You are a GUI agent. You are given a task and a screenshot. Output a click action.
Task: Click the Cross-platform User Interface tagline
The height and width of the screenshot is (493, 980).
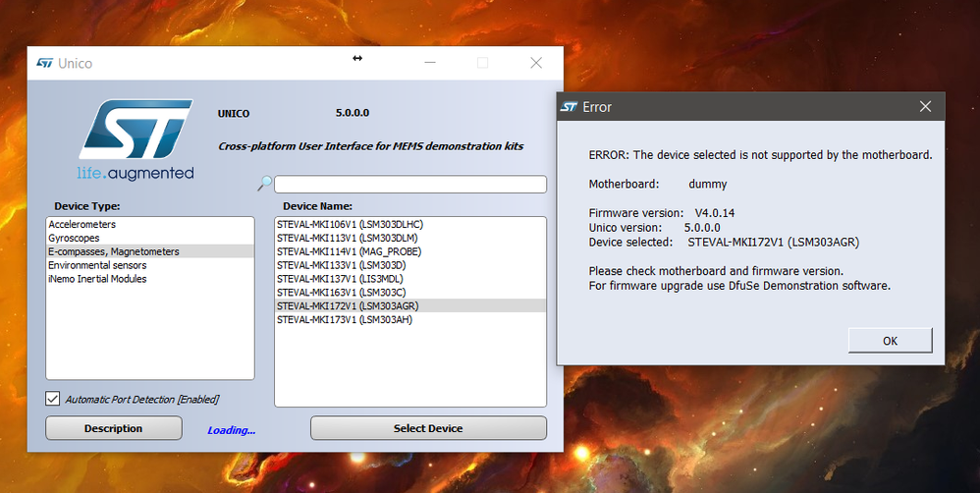click(x=370, y=147)
